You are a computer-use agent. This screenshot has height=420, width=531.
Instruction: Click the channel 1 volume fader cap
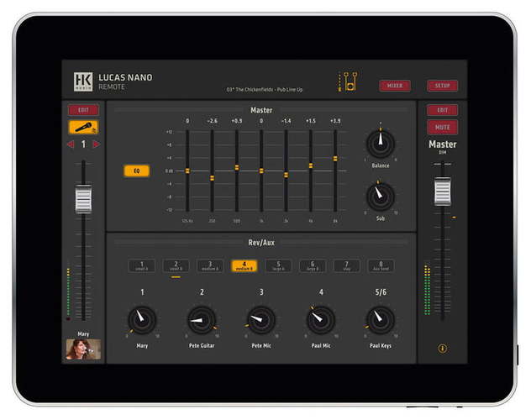tap(83, 199)
